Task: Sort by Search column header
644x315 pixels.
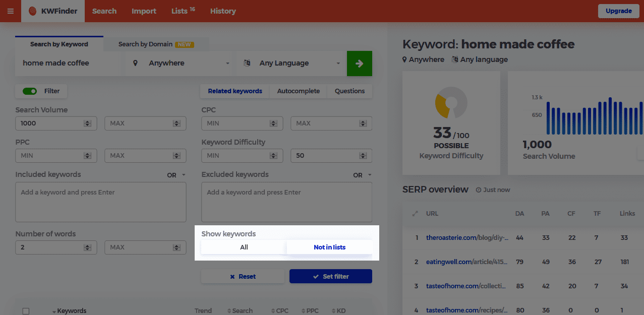Action: point(240,311)
